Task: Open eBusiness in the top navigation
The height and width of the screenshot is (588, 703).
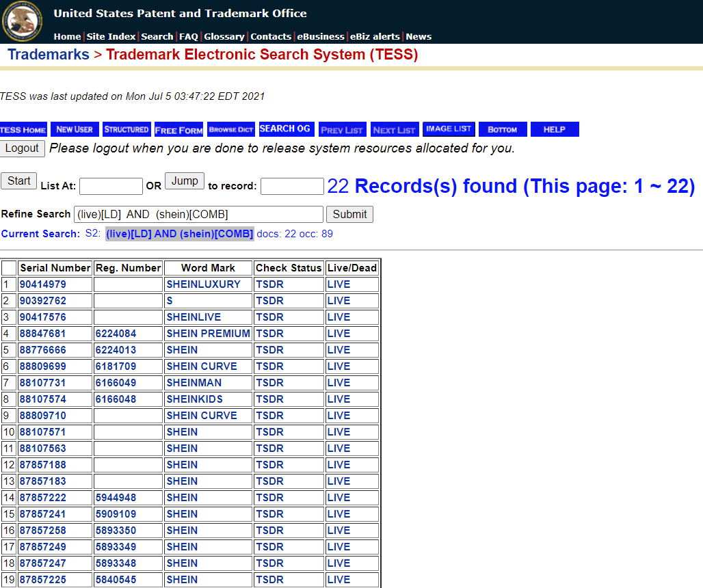Action: tap(321, 36)
